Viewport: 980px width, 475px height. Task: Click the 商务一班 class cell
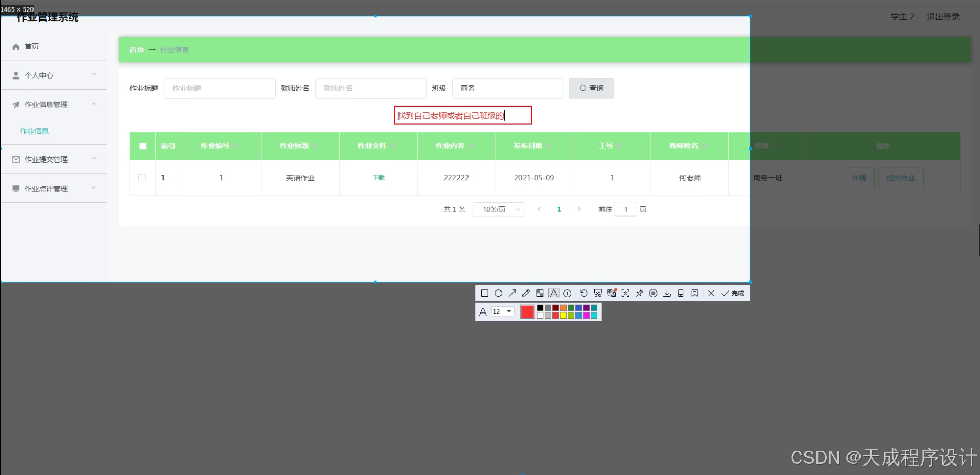(768, 178)
